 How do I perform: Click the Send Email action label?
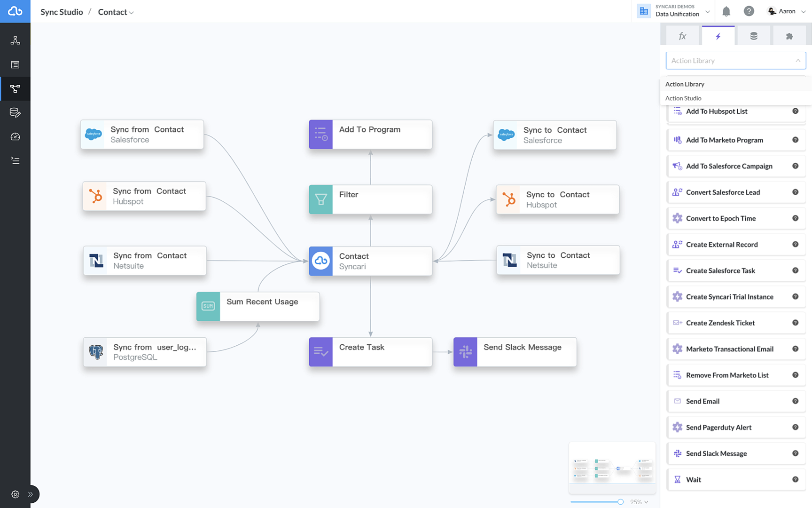pyautogui.click(x=703, y=401)
